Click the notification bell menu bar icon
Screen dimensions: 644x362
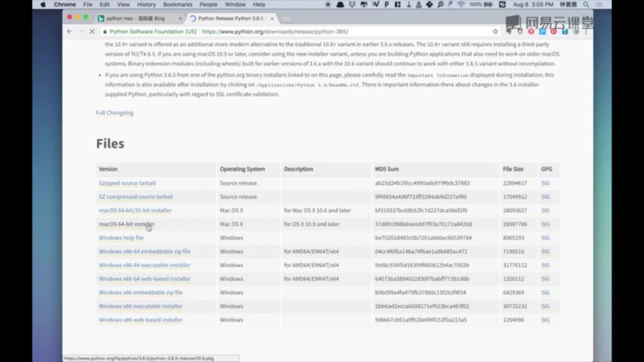[x=339, y=5]
